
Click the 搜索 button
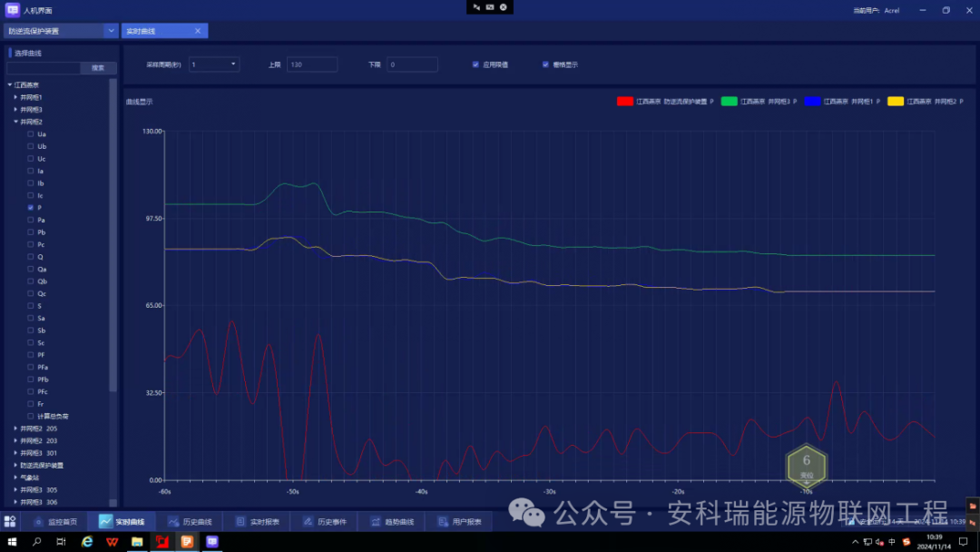pos(98,67)
